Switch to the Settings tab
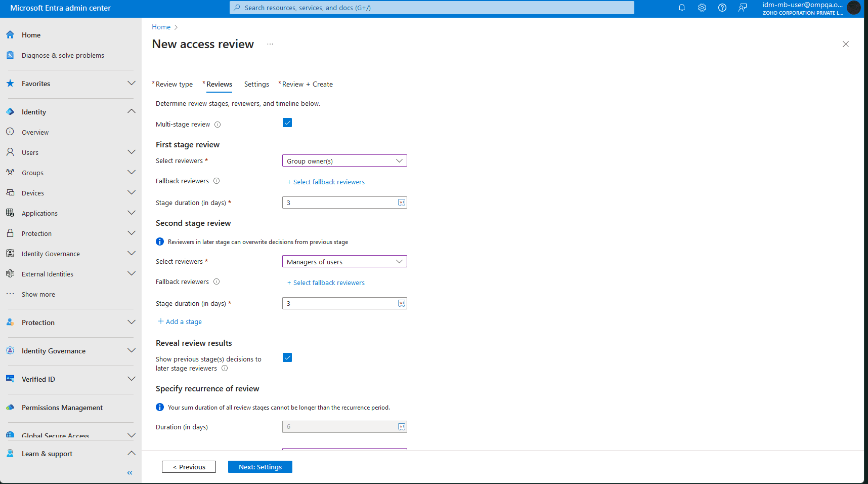 (x=256, y=84)
